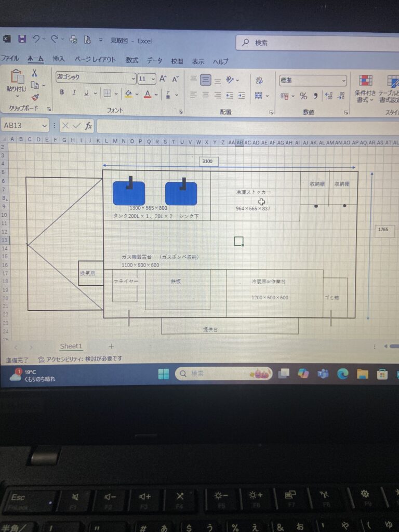This screenshot has height=532, width=399.
Task: Click the phonetic guide (furigana) icon
Action: pos(168,95)
